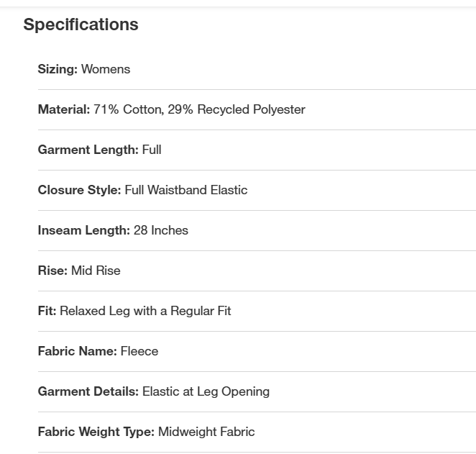Click the Fit label
Screen dimensions: 476x454
pos(47,311)
